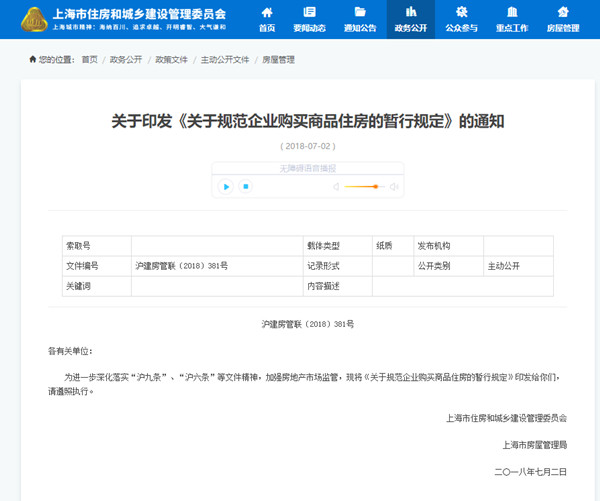Screen dimensions: 600x501
Task: Click the 关键词 table cell
Action: click(x=97, y=286)
